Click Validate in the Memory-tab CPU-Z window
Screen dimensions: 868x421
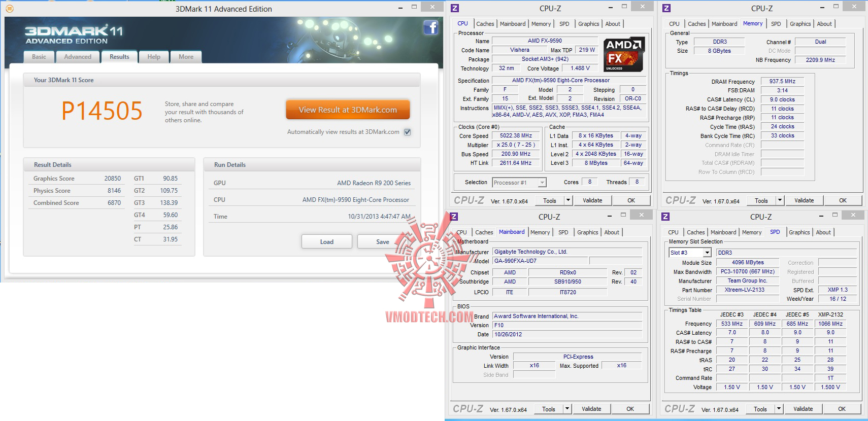tap(804, 200)
